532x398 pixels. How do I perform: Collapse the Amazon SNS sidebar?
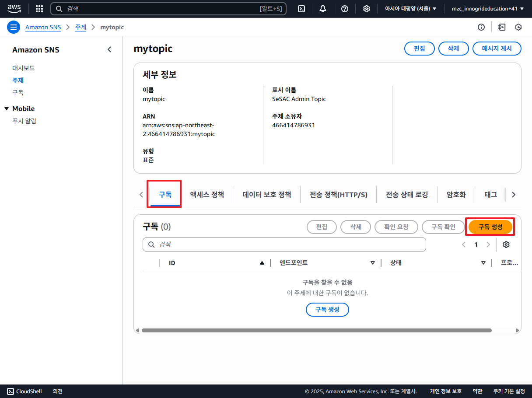coord(109,49)
